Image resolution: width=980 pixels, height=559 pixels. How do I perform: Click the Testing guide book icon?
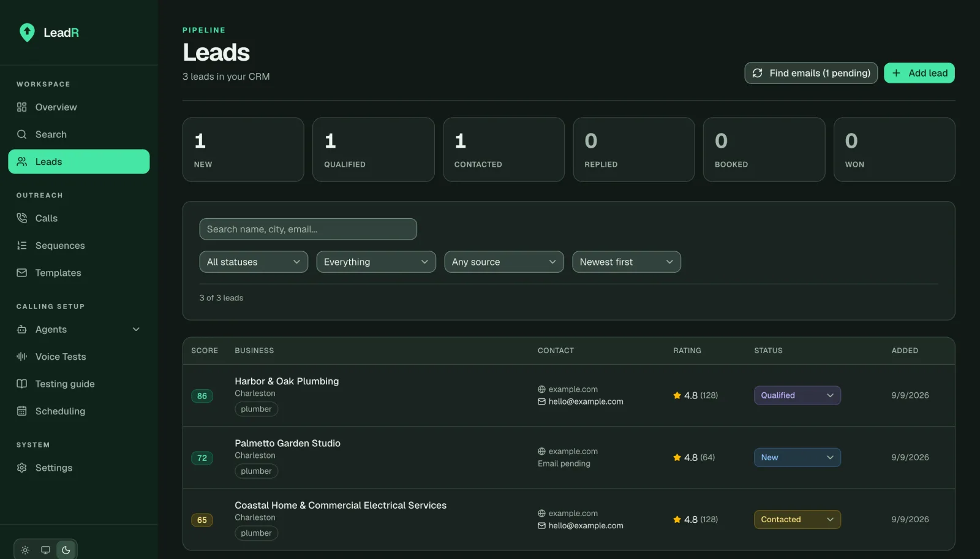(x=22, y=384)
